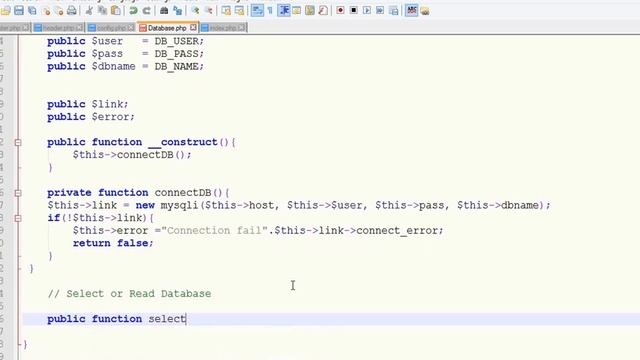This screenshot has height=360, width=640.
Task: Click the icon right of ABC spell check
Action: tap(424, 10)
